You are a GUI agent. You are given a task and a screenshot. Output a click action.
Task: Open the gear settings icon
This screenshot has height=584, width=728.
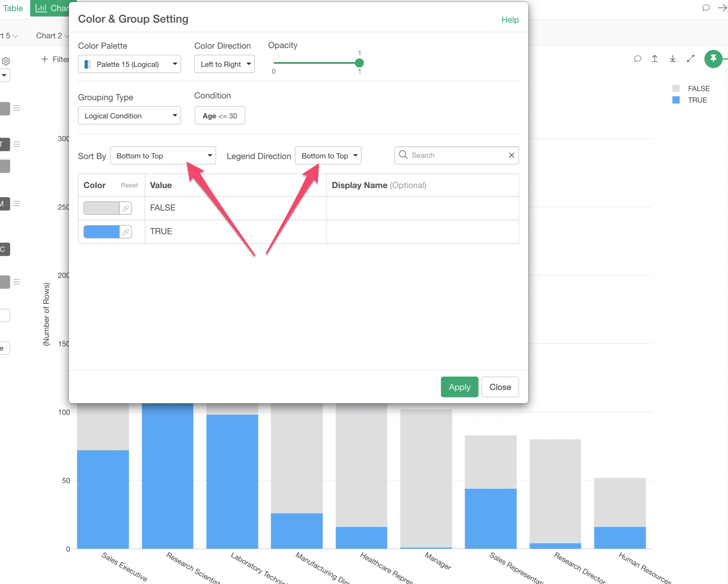6,61
